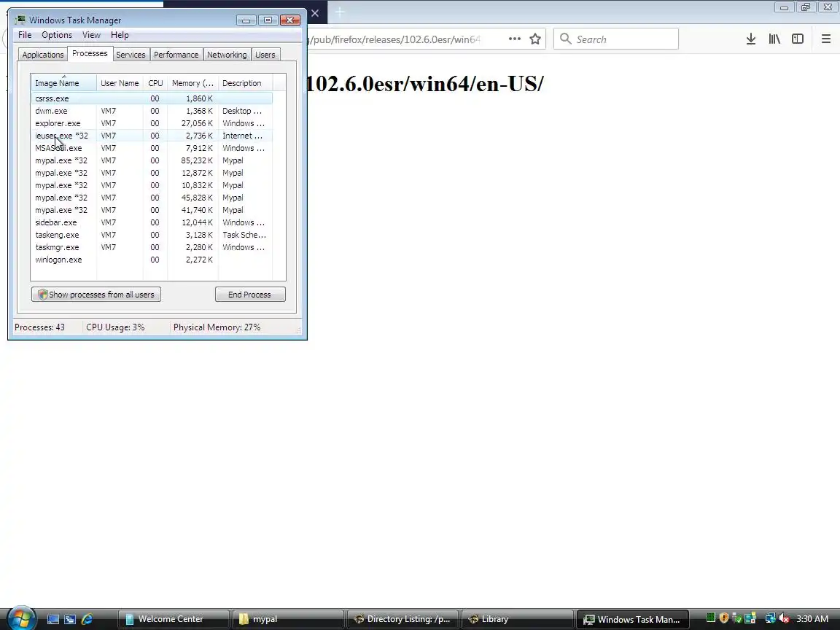
Task: Click the End Process button
Action: pyautogui.click(x=250, y=295)
